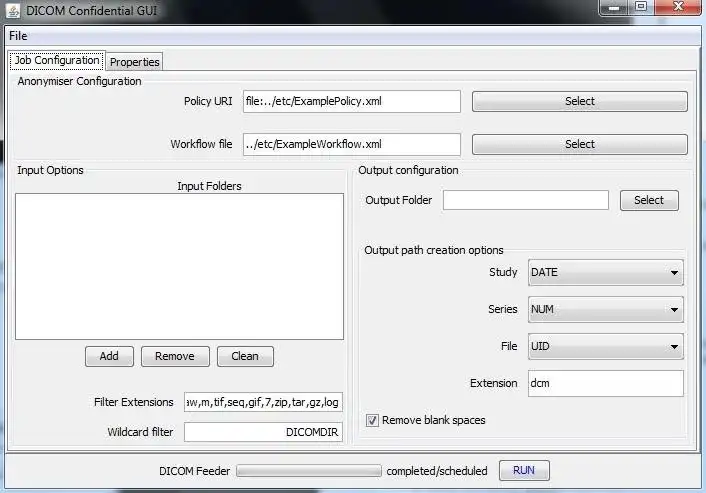706x493 pixels.
Task: Click the Clean button
Action: coord(245,356)
